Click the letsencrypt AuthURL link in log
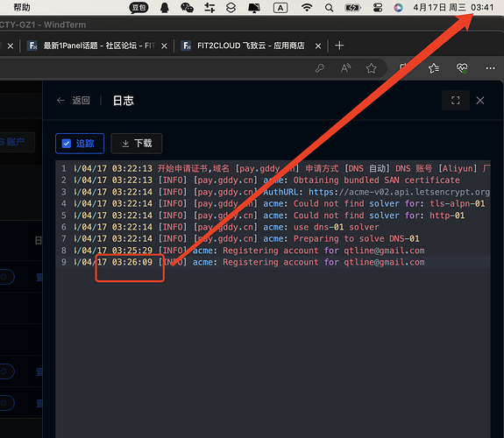The image size is (504, 438). (399, 192)
